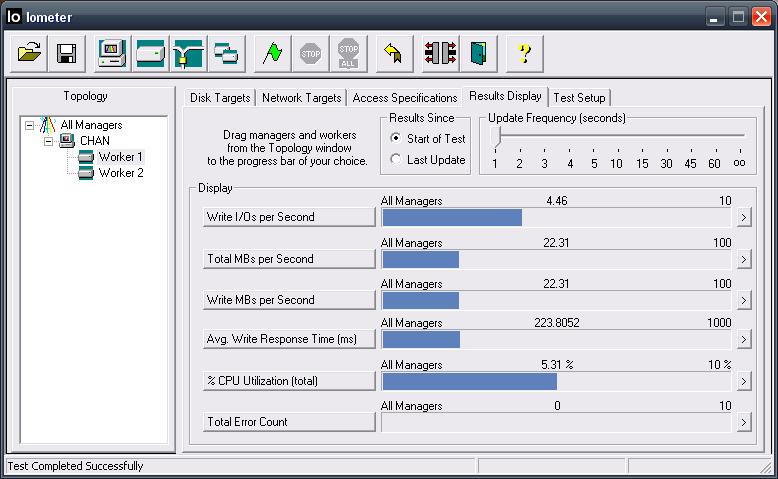Image resolution: width=778 pixels, height=479 pixels.
Task: Click 'Test Completed Successfully' status text
Action: 75,466
